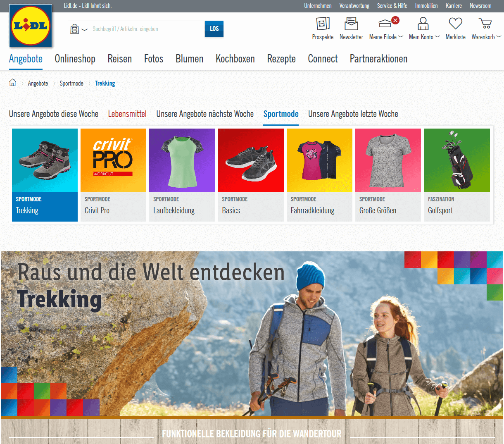Click the Lidl logo
The image size is (504, 444).
[31, 26]
